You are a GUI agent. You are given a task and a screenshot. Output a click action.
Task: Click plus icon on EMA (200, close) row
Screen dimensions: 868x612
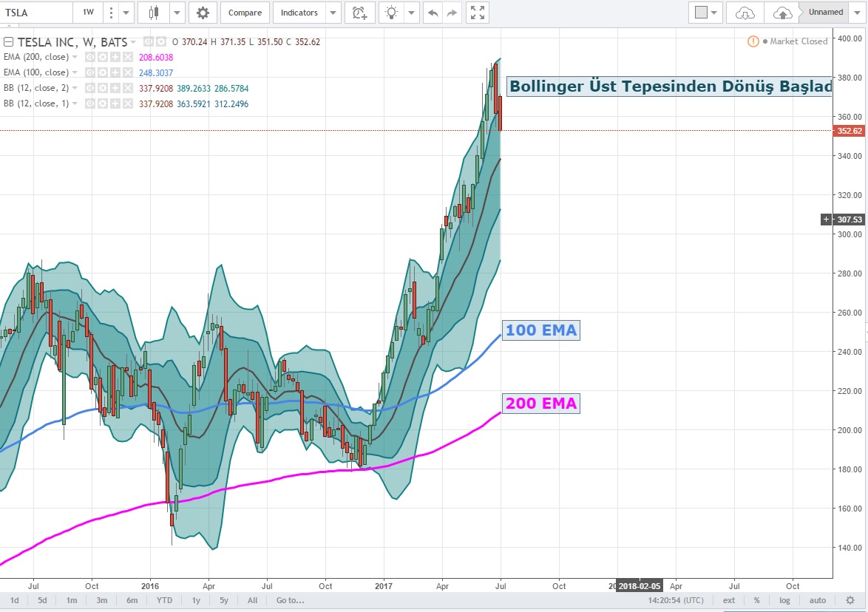tap(115, 57)
